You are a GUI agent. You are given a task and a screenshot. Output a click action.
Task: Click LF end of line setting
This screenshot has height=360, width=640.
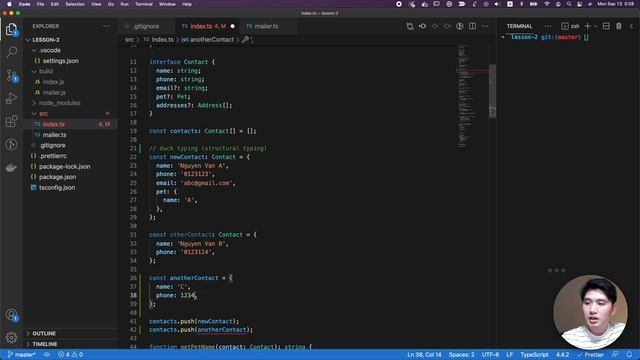click(510, 355)
